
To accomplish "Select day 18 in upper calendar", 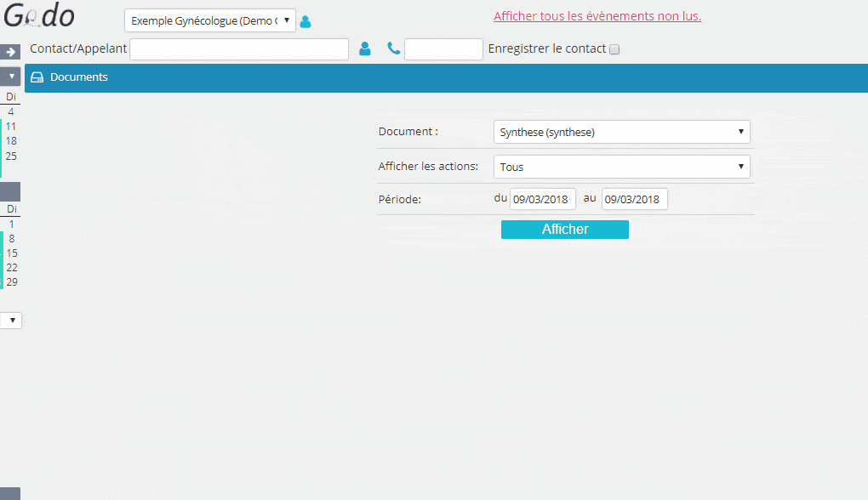I will coord(11,141).
